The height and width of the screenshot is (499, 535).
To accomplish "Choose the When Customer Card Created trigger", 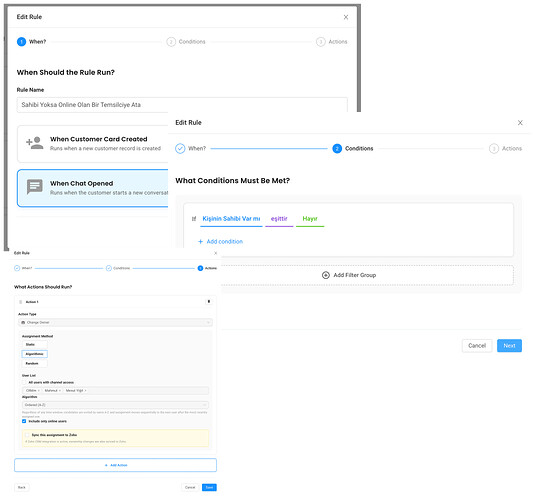I will point(93,144).
